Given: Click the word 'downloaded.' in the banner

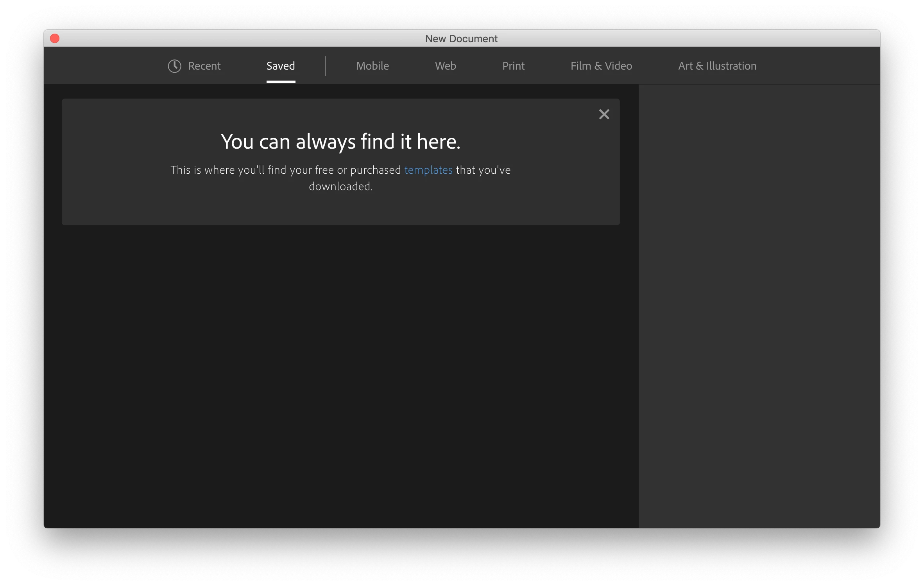Looking at the screenshot, I should pyautogui.click(x=340, y=187).
